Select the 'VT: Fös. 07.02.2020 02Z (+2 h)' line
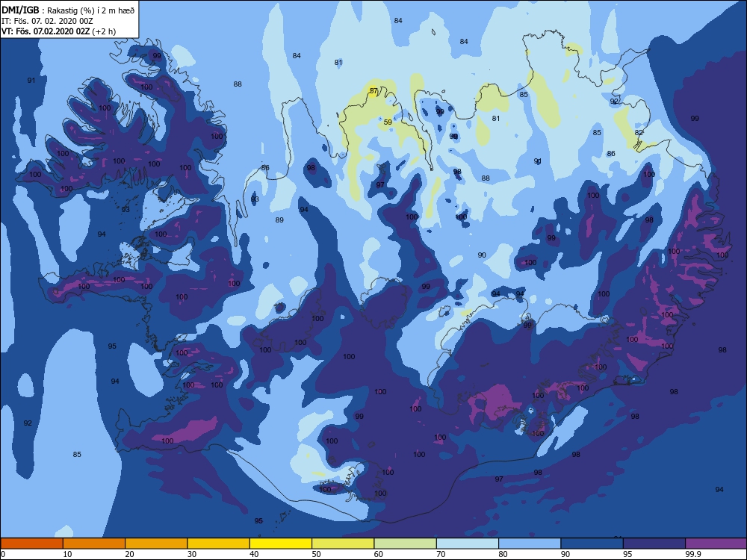 58,31
